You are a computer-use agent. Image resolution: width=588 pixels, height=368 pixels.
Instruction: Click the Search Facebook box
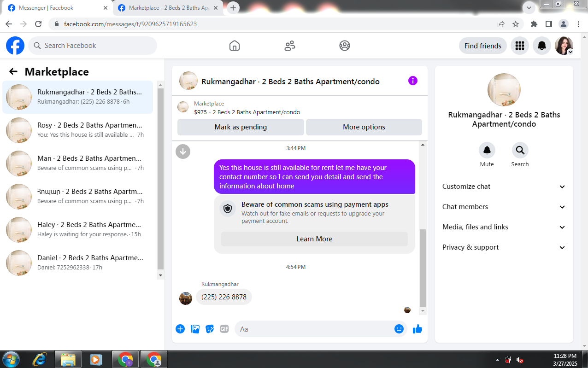tap(93, 46)
